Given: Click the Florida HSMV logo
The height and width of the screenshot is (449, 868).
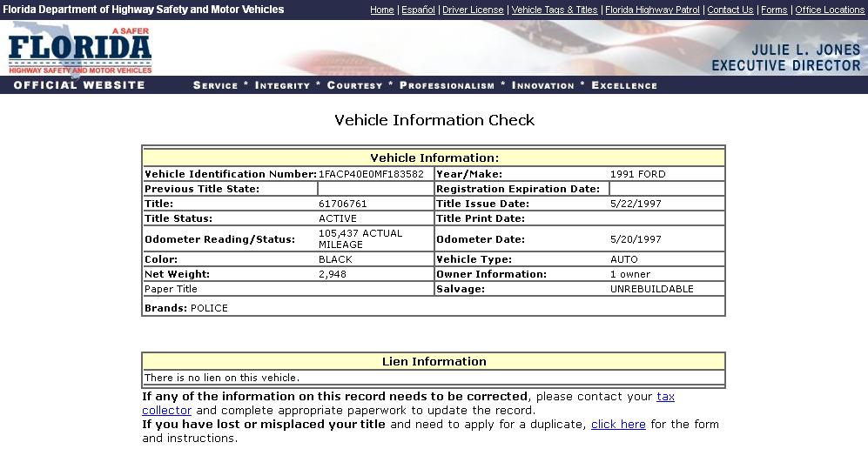Looking at the screenshot, I should [80, 50].
